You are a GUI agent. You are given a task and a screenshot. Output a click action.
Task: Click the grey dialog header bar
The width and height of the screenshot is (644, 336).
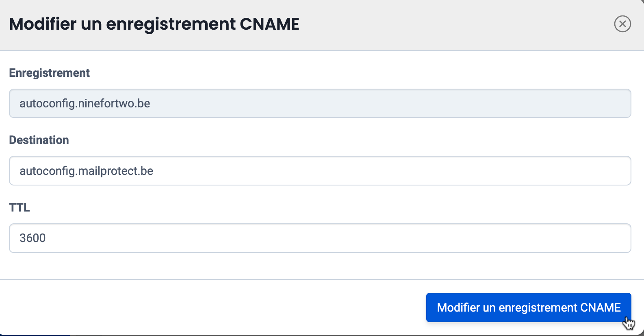coord(447,24)
